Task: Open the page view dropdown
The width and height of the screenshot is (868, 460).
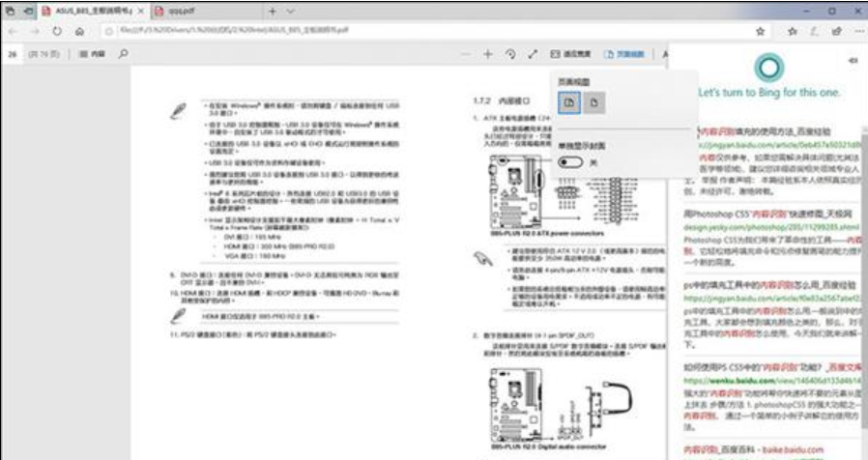Action: [623, 55]
